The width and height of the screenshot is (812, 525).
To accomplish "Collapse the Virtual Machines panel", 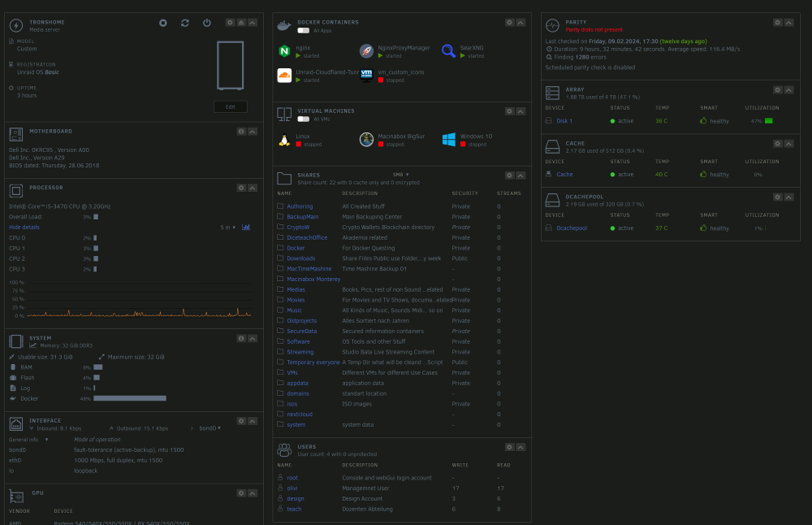I will [521, 111].
